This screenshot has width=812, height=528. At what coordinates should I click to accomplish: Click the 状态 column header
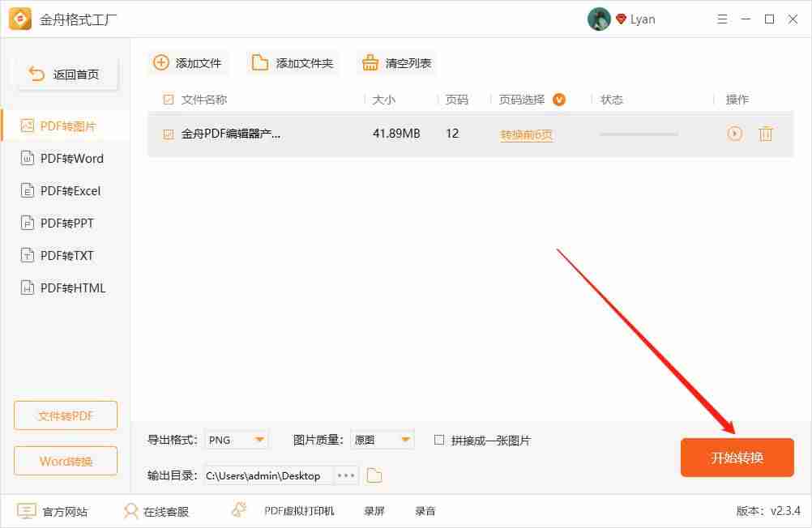click(611, 100)
